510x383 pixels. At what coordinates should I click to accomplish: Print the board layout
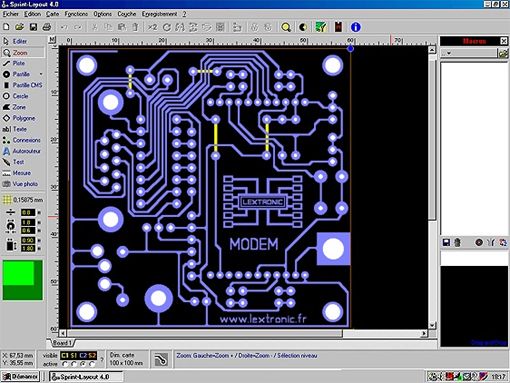pyautogui.click(x=47, y=27)
